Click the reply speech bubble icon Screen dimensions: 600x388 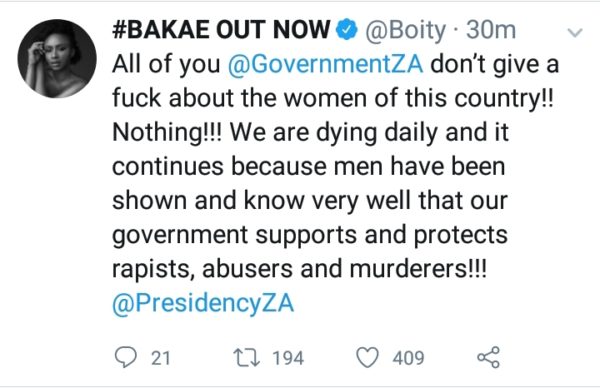[x=126, y=357]
